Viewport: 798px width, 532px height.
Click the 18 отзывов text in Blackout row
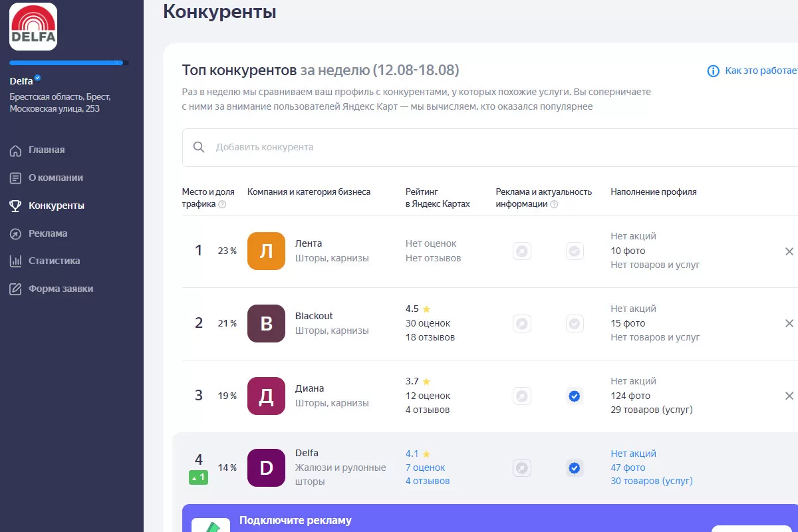pyautogui.click(x=430, y=337)
